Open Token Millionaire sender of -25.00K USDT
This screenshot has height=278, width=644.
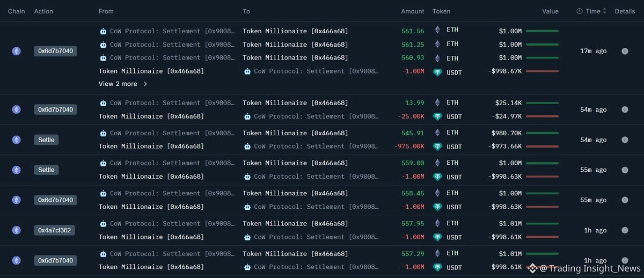coord(151,116)
